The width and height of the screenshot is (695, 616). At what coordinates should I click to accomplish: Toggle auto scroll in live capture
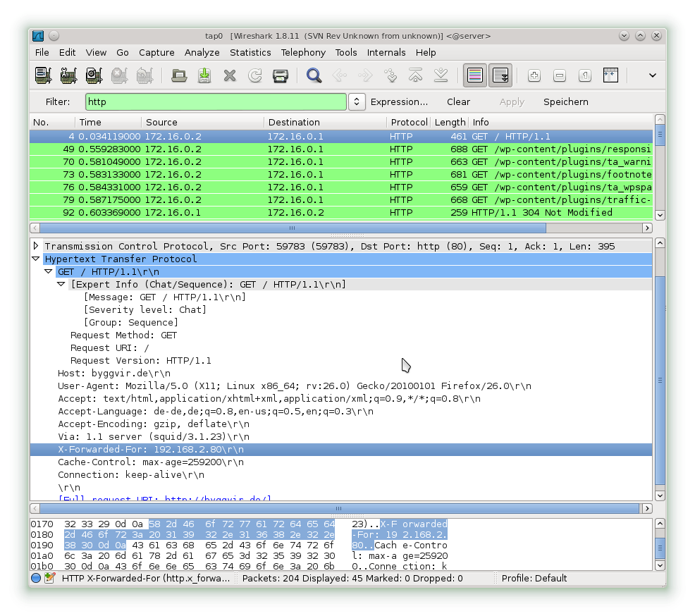[500, 75]
